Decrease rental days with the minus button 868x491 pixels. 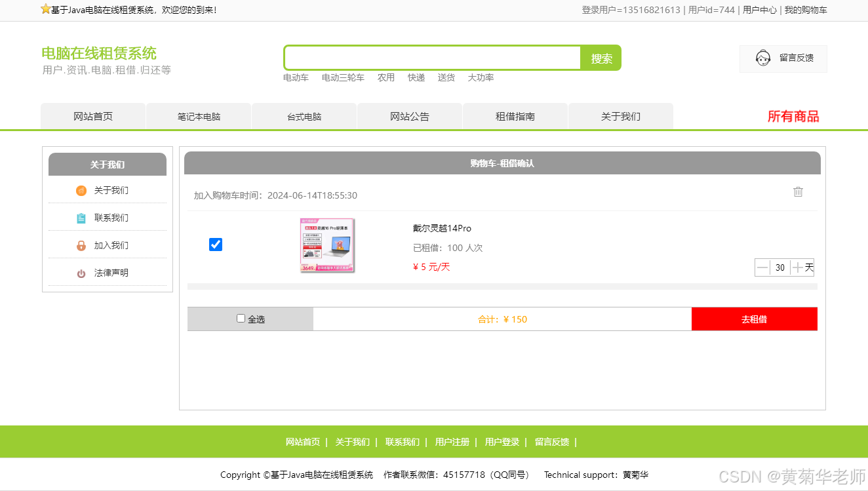tap(762, 267)
